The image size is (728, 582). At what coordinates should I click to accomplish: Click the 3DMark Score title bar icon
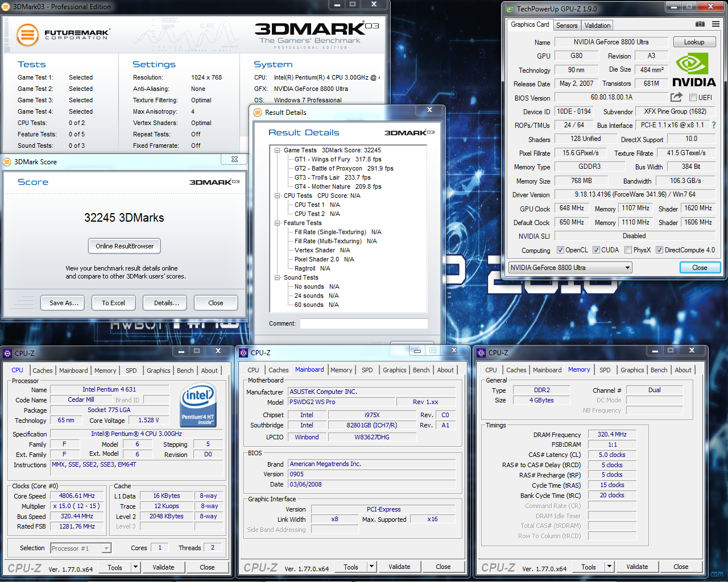[x=7, y=162]
